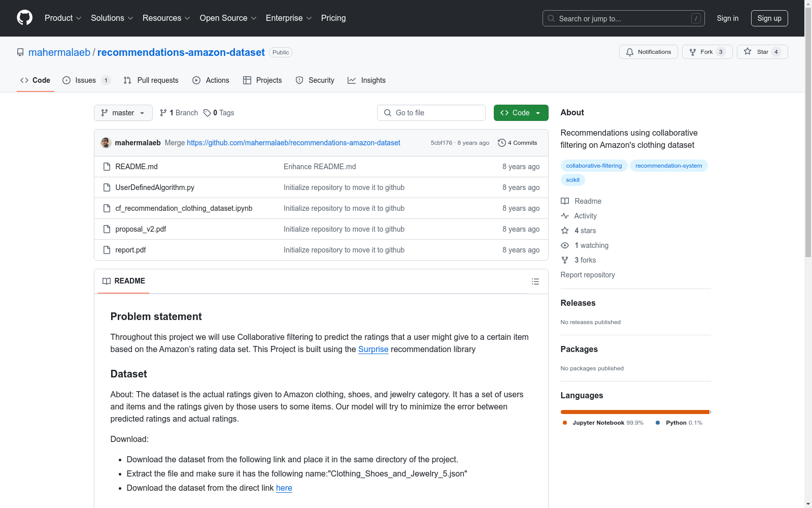
Task: Click the tag icon next to 0 Tags
Action: (207, 113)
